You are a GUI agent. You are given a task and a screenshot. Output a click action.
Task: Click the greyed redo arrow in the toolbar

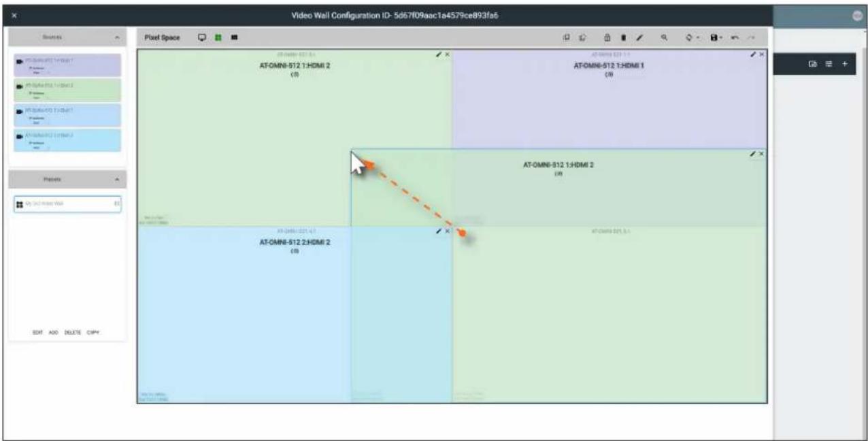[x=751, y=37]
